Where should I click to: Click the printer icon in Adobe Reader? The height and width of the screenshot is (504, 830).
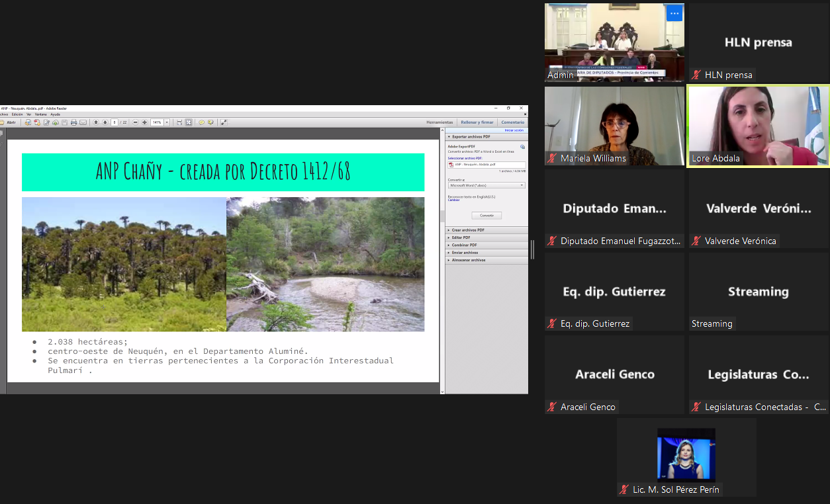[73, 122]
